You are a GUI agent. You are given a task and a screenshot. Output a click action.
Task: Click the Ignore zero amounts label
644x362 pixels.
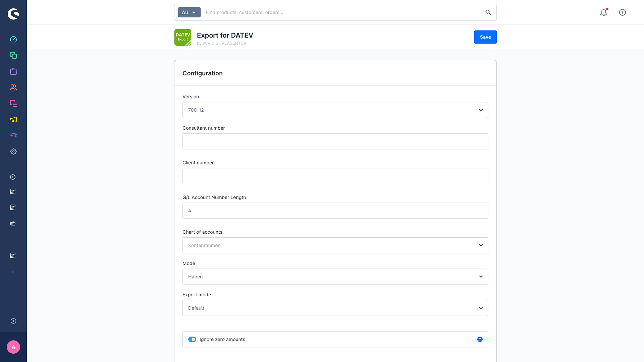tap(222, 340)
